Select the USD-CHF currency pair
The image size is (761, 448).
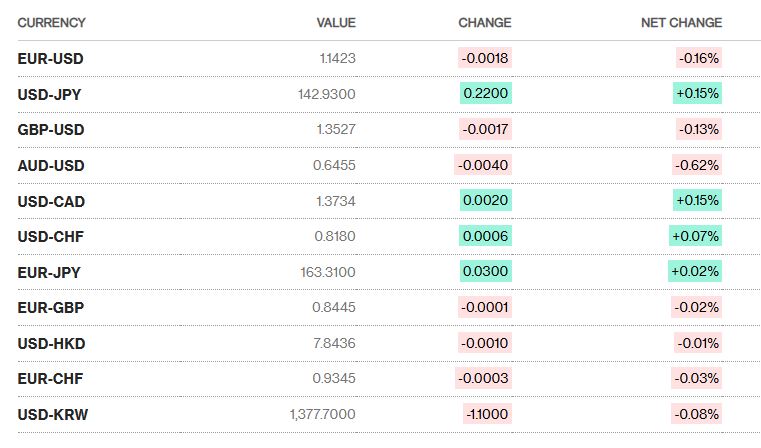click(51, 236)
